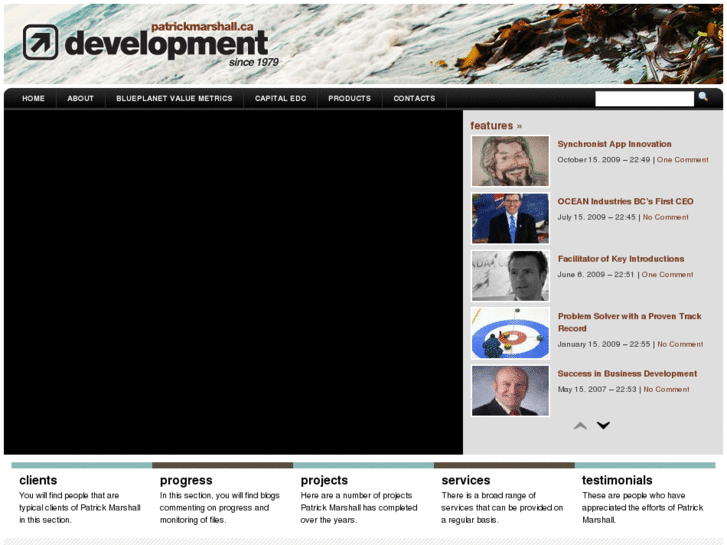Click No Comment link for OCEAN Industries post
This screenshot has width=727, height=545.
(x=666, y=217)
